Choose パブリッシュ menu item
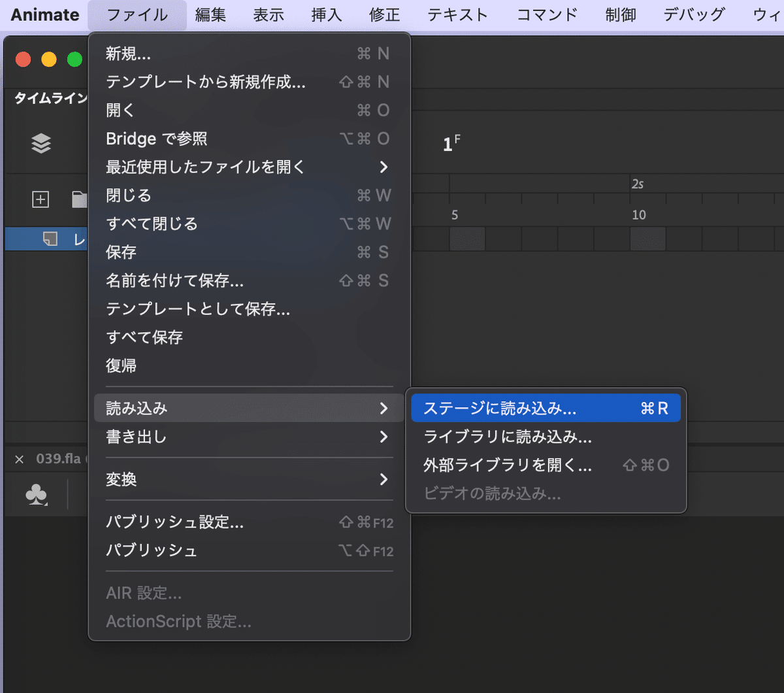 tap(249, 550)
